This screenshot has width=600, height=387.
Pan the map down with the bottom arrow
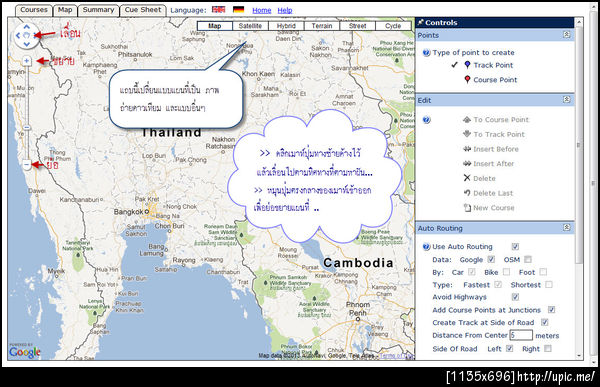(x=26, y=44)
